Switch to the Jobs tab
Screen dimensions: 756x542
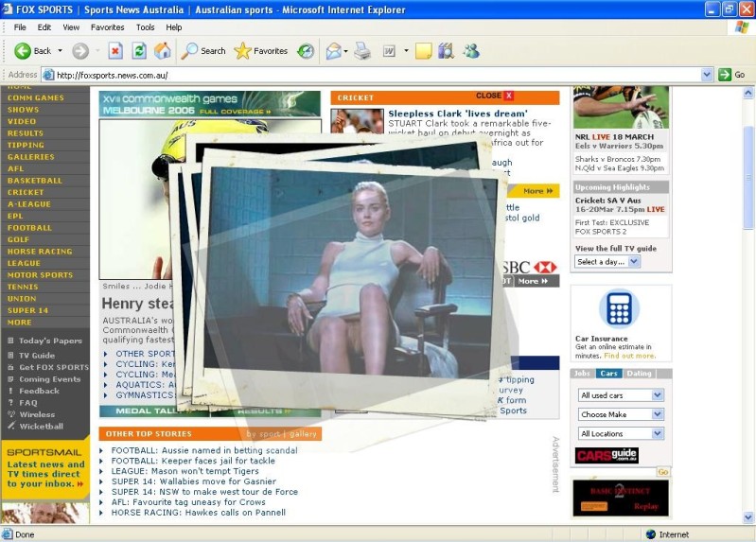click(582, 374)
